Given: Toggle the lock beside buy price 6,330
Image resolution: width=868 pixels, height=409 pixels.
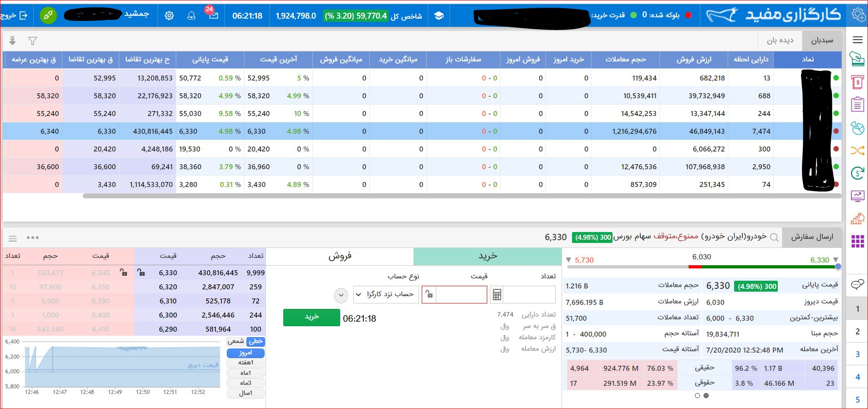Looking at the screenshot, I should (x=141, y=273).
